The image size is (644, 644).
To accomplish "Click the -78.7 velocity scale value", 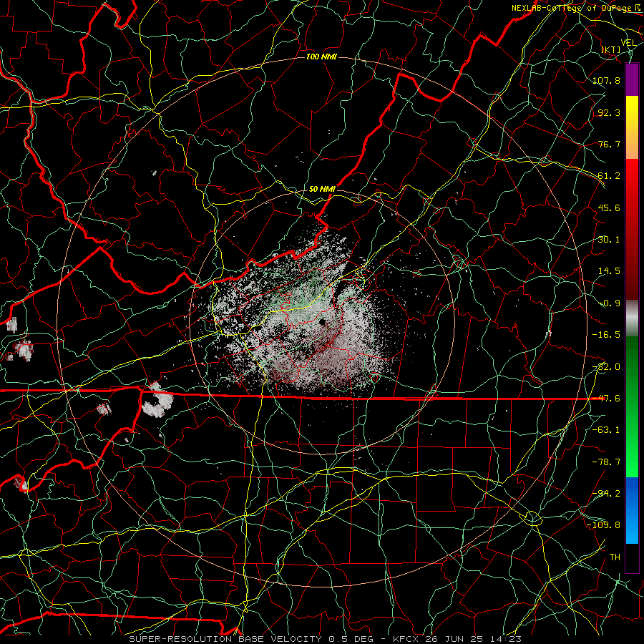I will (x=606, y=462).
